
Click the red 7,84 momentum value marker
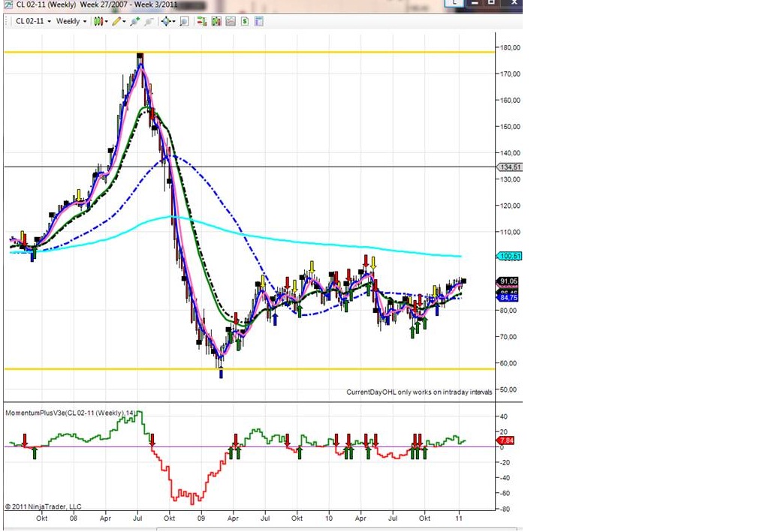[506, 440]
